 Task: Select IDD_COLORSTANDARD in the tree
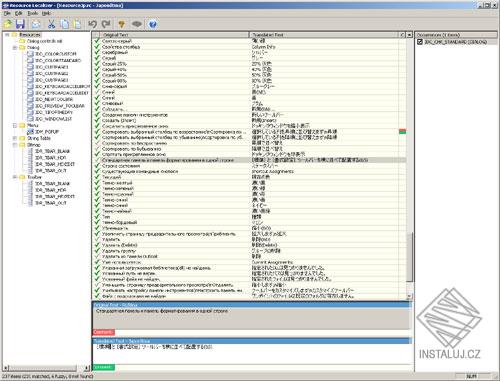click(x=58, y=60)
